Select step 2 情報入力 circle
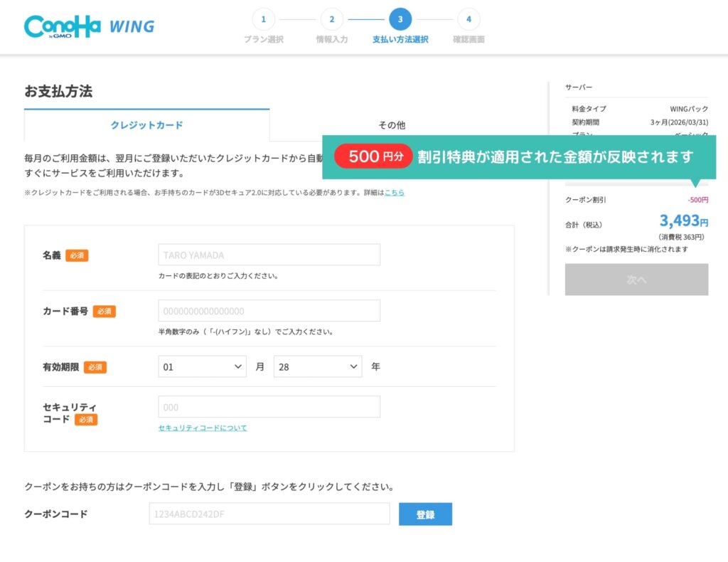 click(x=330, y=18)
